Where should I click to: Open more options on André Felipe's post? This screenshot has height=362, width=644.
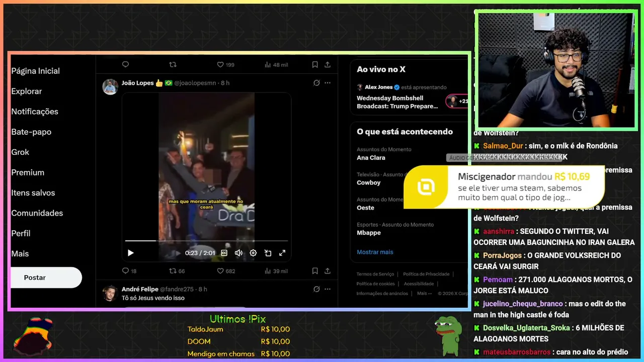[x=328, y=289]
